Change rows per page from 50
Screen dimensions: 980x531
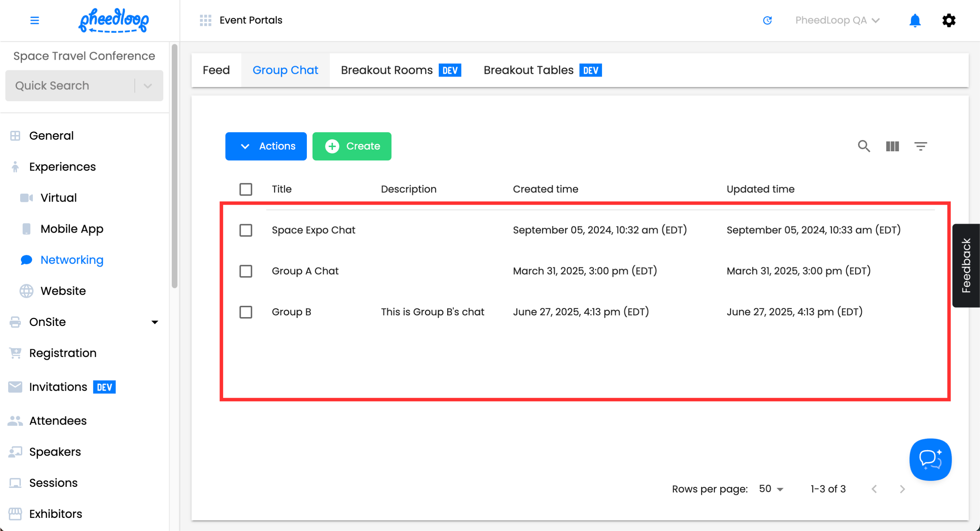point(771,489)
